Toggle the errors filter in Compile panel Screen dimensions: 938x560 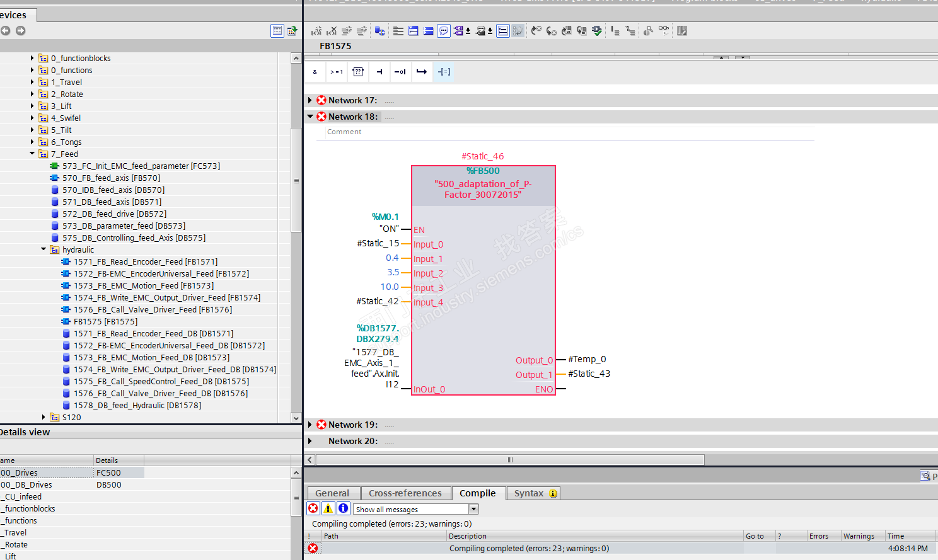point(313,508)
